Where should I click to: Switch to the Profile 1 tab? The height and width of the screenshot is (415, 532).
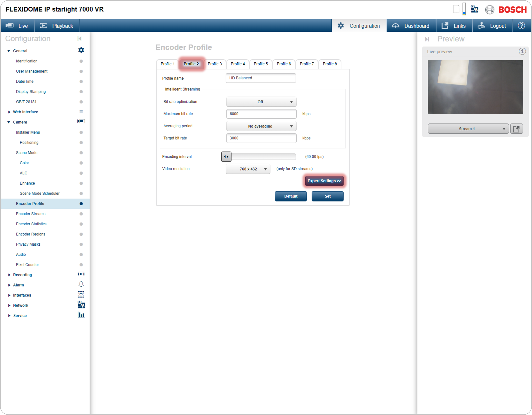click(x=168, y=64)
